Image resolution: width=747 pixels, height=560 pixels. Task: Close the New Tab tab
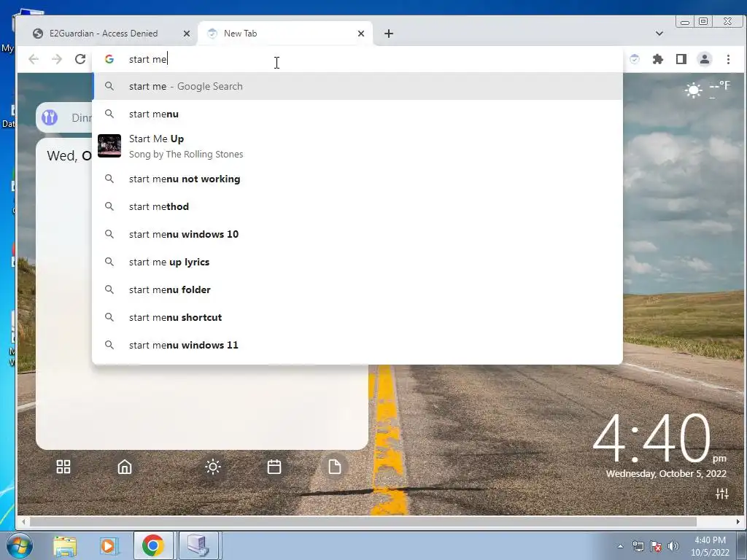[x=361, y=34]
